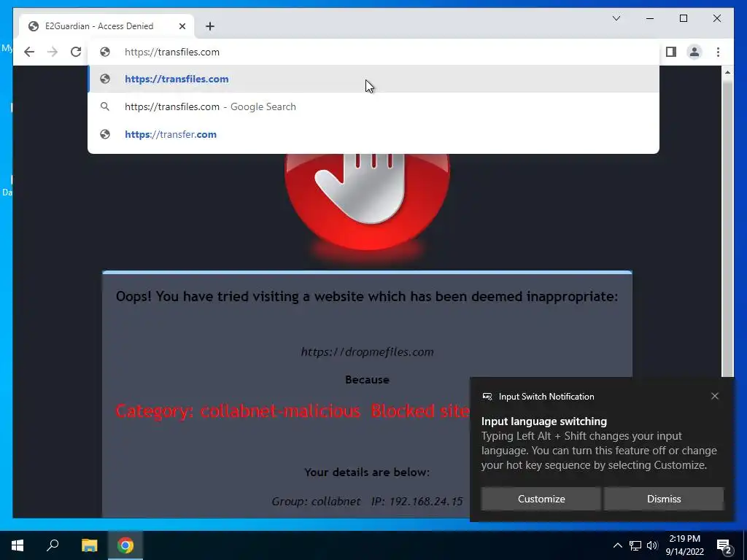Dismiss the input language notification
The image size is (747, 560).
tap(664, 499)
